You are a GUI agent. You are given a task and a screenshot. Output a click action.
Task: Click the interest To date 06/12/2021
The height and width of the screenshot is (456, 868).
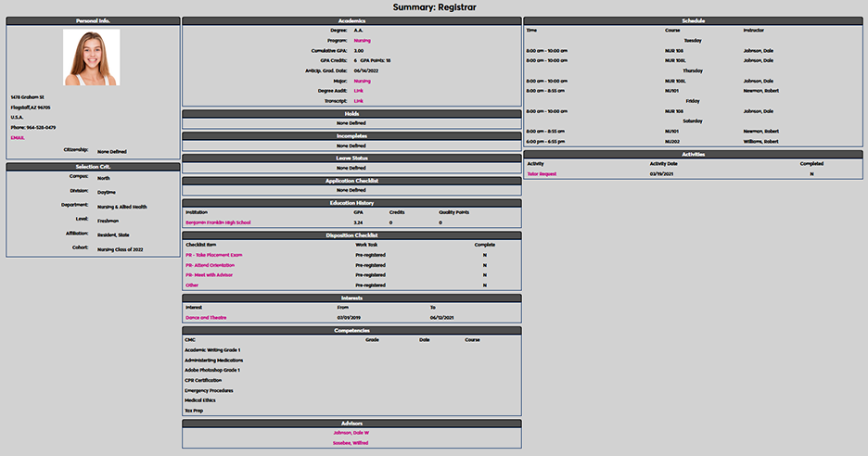click(441, 318)
